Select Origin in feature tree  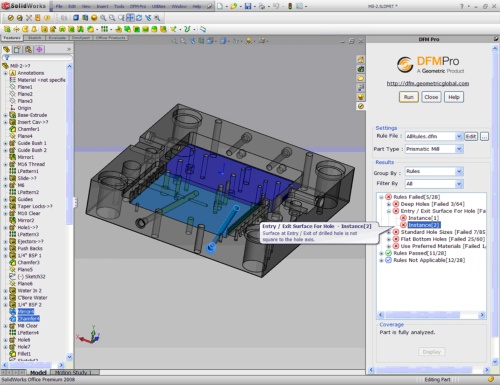24,108
